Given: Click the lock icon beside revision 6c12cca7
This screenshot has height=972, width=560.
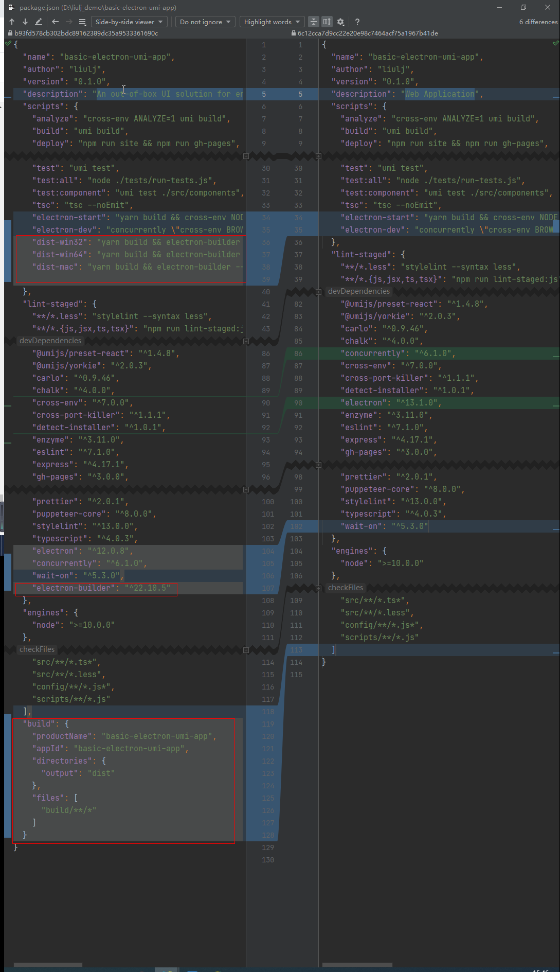Looking at the screenshot, I should coord(294,33).
